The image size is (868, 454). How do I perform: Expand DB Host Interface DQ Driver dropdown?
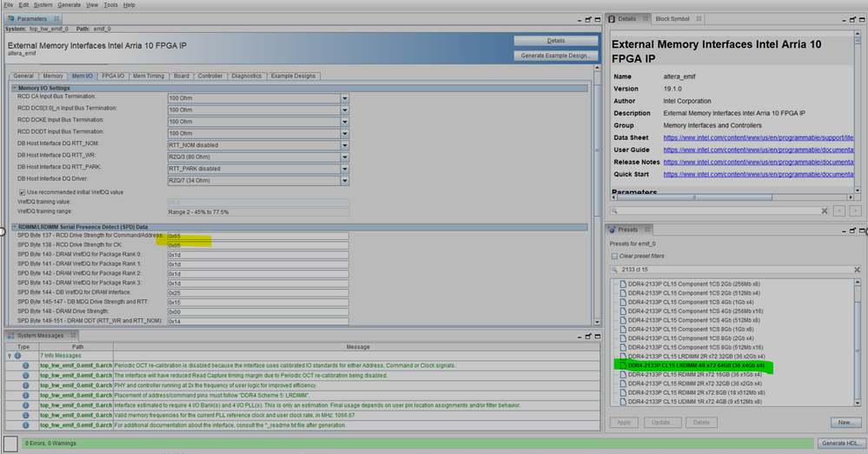pyautogui.click(x=345, y=180)
